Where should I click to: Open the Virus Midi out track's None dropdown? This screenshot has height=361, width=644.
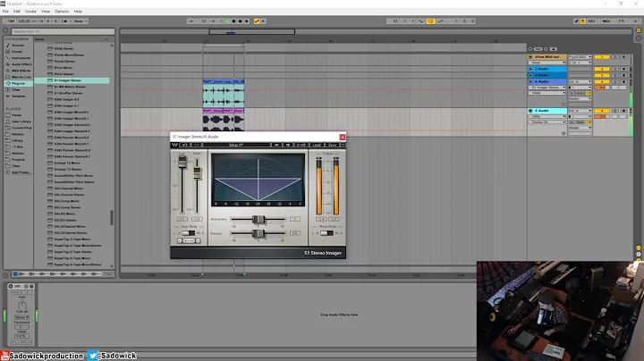[547, 63]
